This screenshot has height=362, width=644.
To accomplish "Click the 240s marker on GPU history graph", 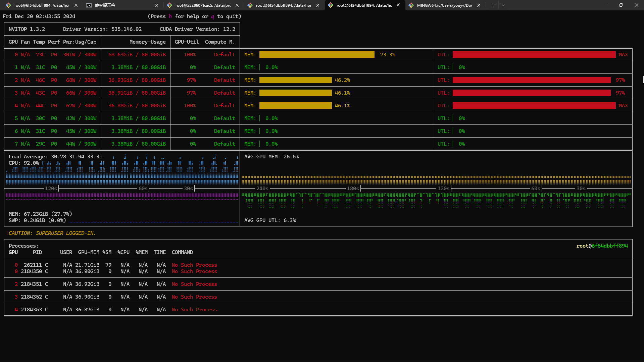I will (x=262, y=189).
